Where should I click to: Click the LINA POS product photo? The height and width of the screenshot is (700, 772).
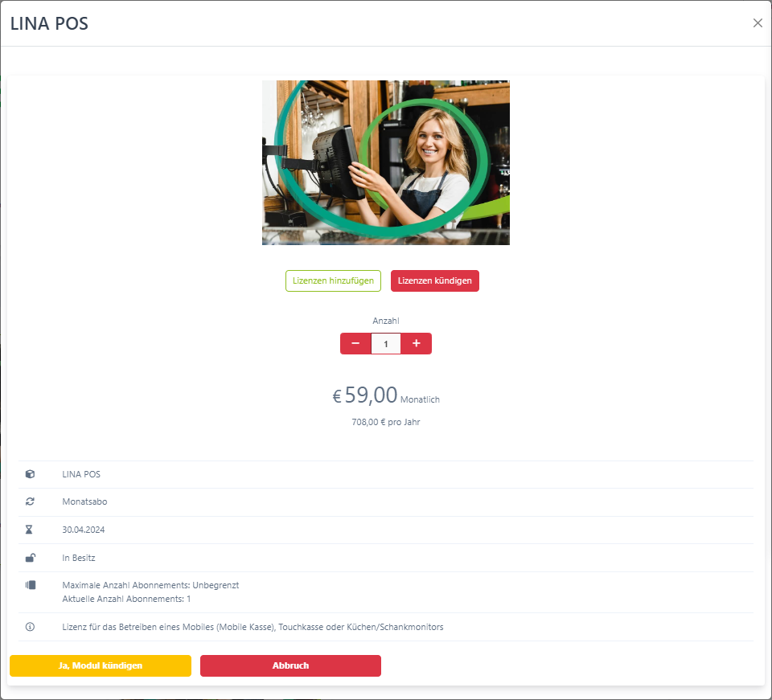pyautogui.click(x=386, y=163)
